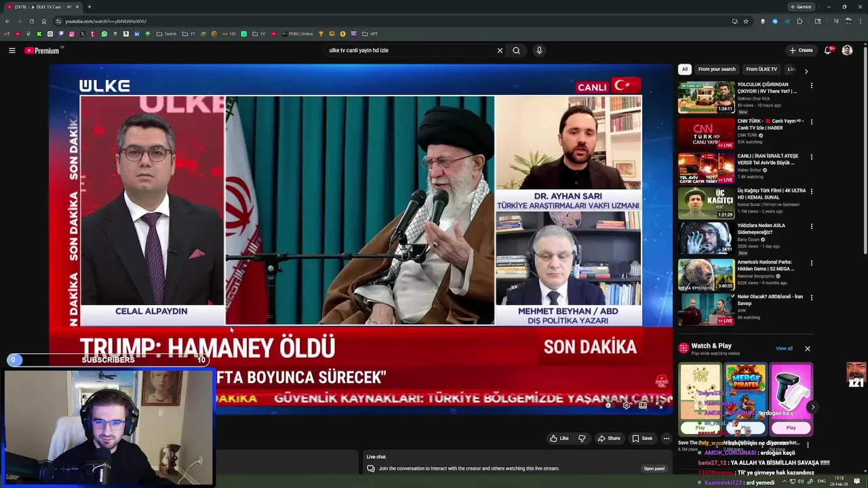Screen dimensions: 868x488
Task: Play the Merge Pirates game
Action: [745, 428]
